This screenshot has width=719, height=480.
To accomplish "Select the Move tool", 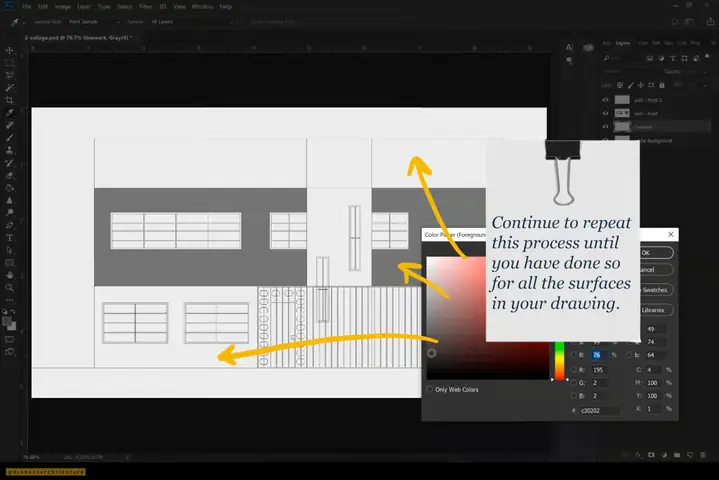I will coord(10,50).
